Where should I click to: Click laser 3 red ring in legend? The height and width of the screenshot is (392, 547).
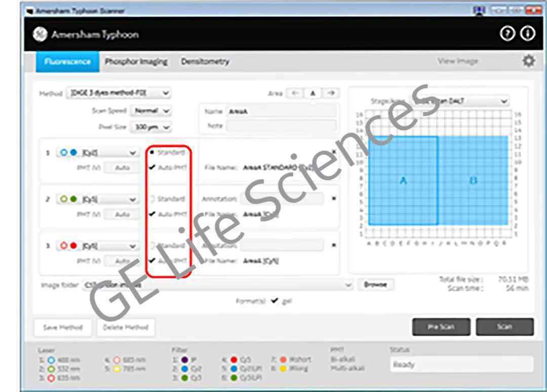click(51, 378)
